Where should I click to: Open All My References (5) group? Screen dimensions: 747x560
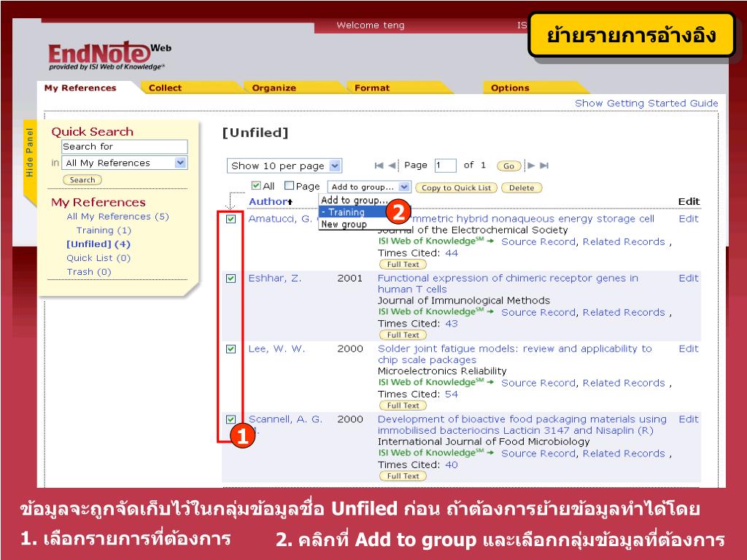coord(117,216)
